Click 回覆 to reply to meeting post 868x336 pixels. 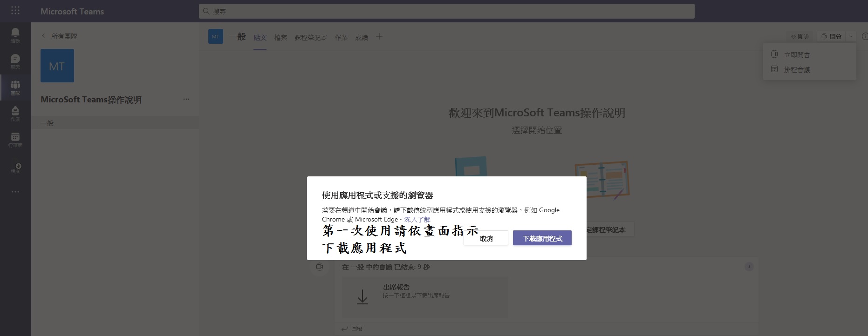pos(352,328)
